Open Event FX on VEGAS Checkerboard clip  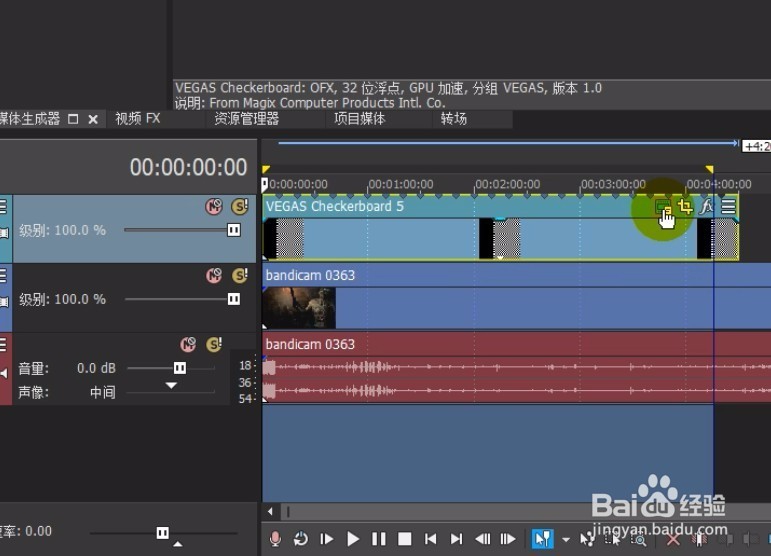click(707, 206)
